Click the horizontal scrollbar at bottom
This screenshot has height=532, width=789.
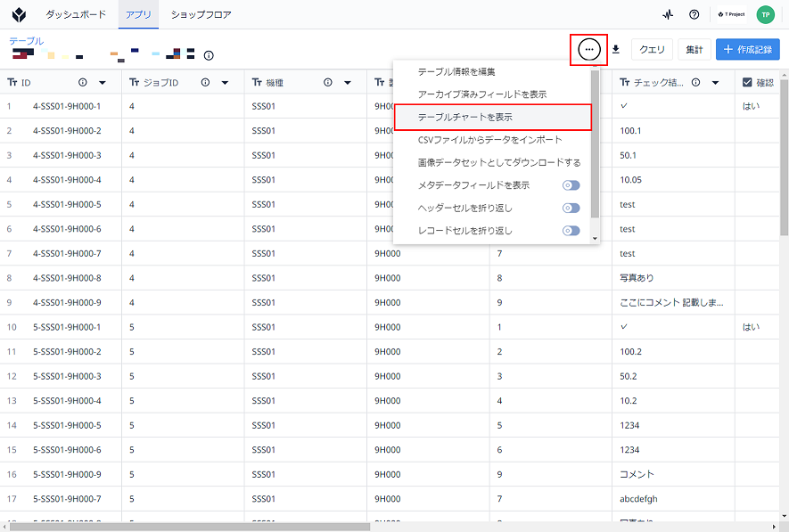[190, 527]
